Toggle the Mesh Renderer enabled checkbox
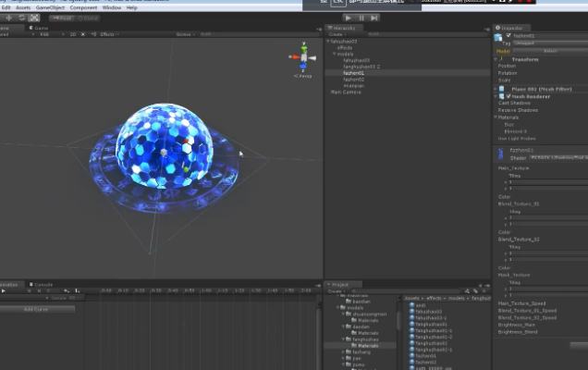This screenshot has height=370, width=588. click(x=507, y=96)
